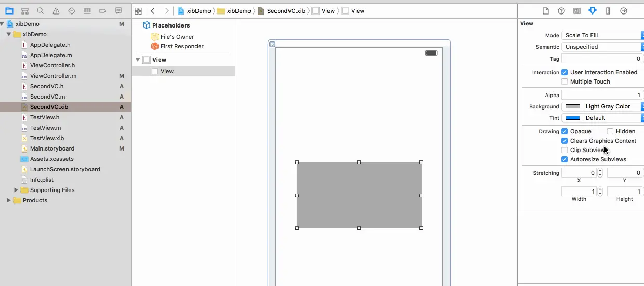Image resolution: width=644 pixels, height=286 pixels.
Task: Open ViewController.m file
Action: click(x=53, y=76)
